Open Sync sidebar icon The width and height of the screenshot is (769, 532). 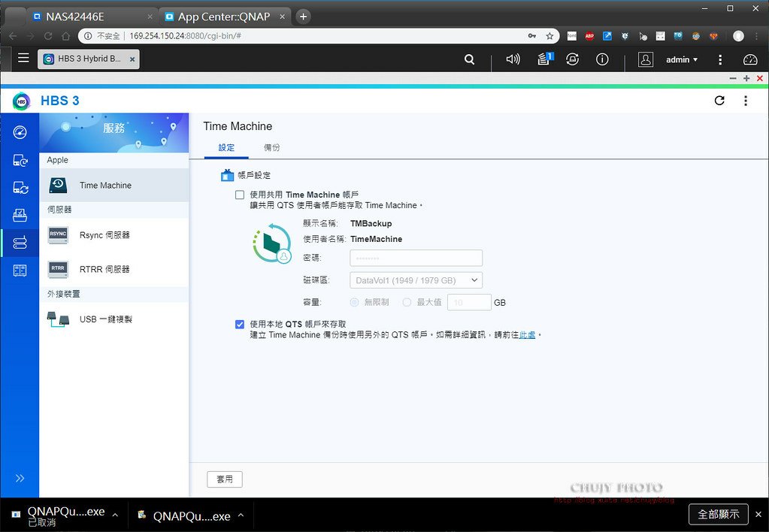[x=20, y=188]
